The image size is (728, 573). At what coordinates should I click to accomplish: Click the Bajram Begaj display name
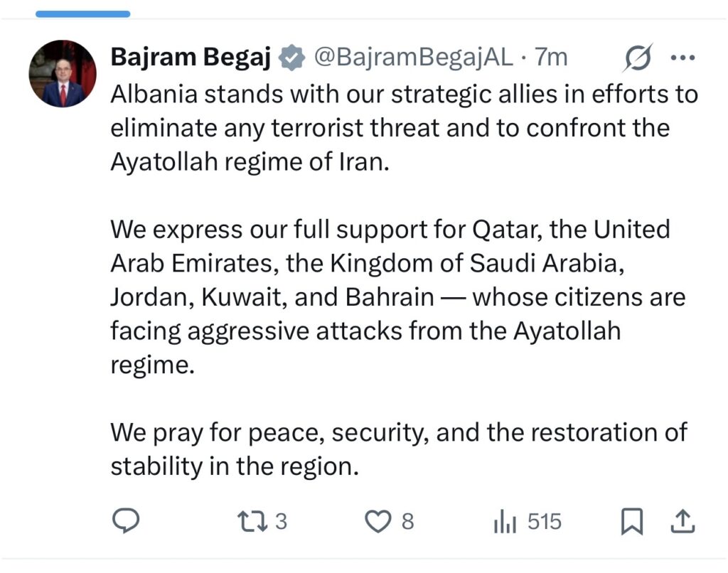coord(190,58)
